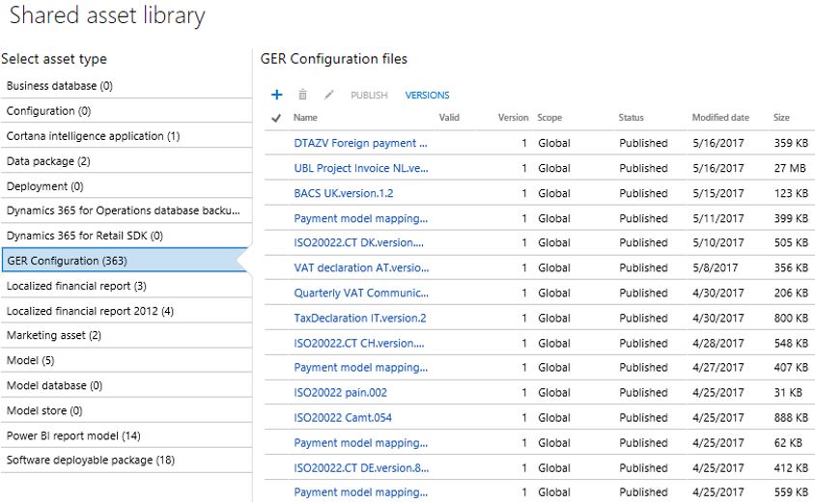Click the select-all checkmark in grid header
Screen dimensions: 815x504
tap(276, 119)
